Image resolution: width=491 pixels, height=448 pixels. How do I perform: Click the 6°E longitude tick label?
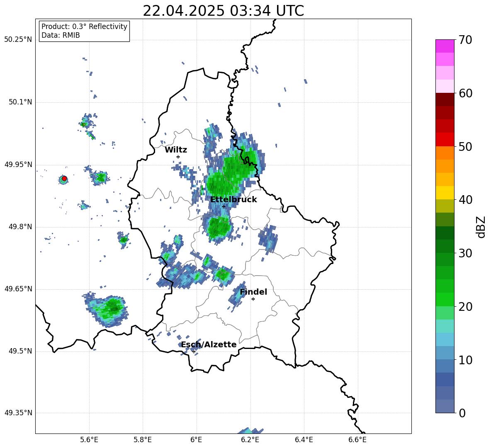pos(196,440)
